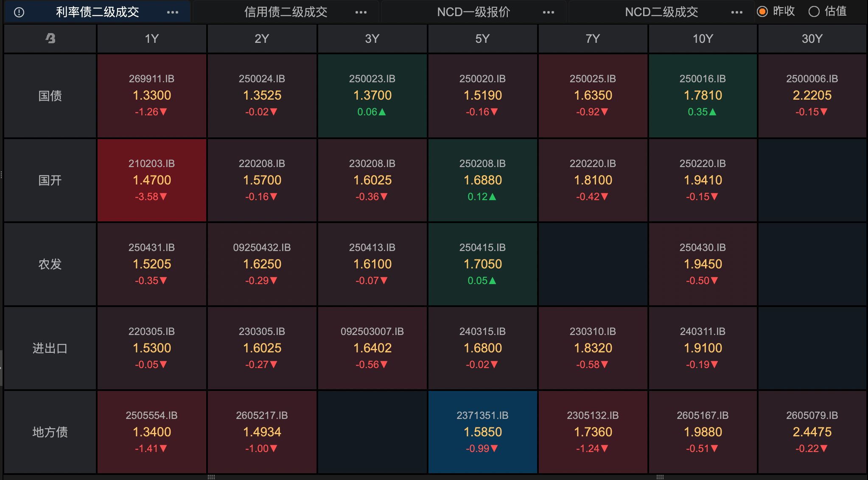868x480 pixels.
Task: Click the 国债 30Y bond 2500006.IB
Action: 812,95
